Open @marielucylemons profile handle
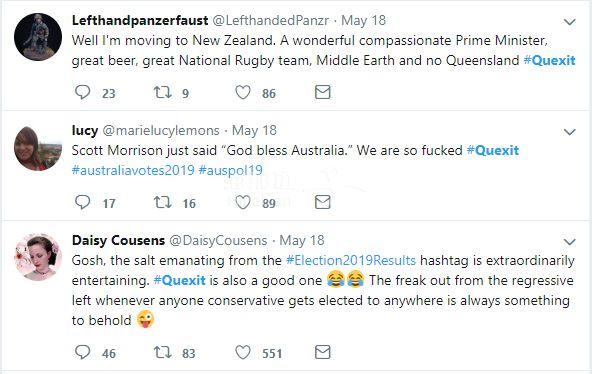This screenshot has width=592, height=374. coord(161,131)
